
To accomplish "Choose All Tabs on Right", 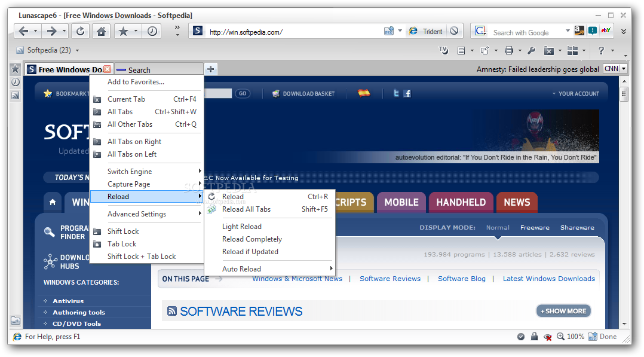I will tap(146, 142).
